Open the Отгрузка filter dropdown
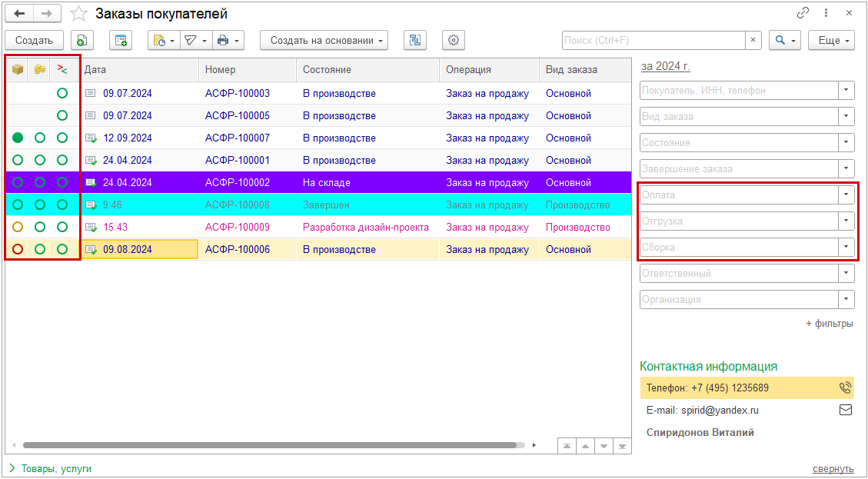 846,221
